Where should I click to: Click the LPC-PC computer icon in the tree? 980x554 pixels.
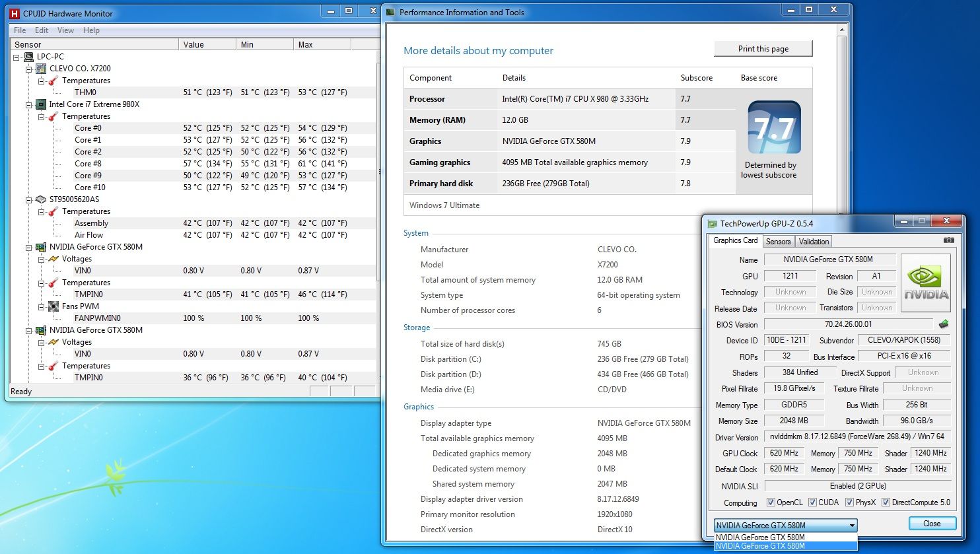coord(28,57)
